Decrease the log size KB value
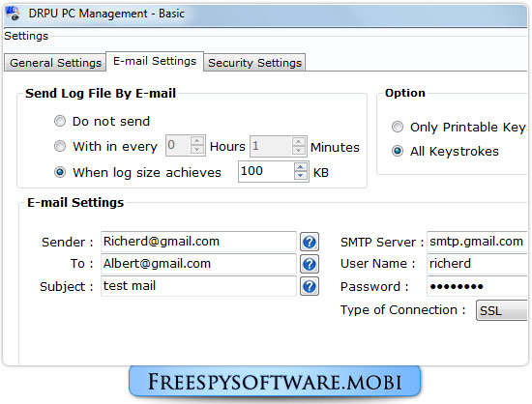Image resolution: width=532 pixels, height=404 pixels. [300, 175]
